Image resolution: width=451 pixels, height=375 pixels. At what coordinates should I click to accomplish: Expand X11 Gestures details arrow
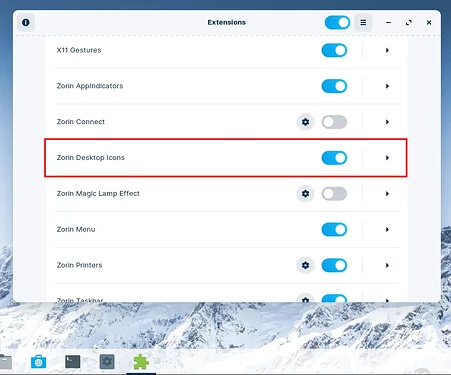point(387,50)
